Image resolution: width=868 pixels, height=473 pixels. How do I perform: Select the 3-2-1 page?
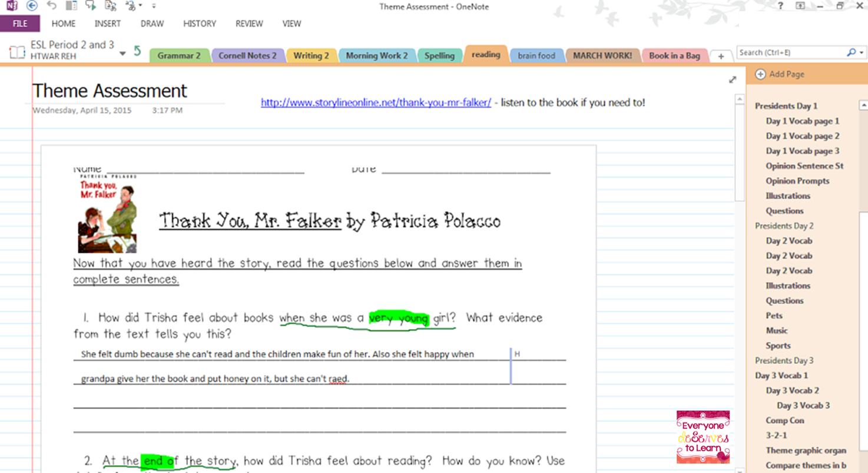coord(776,435)
